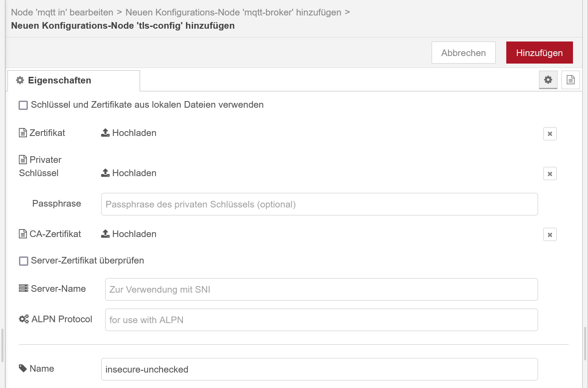Click the CA-Zertifikat file icon
588x388 pixels.
pyautogui.click(x=23, y=234)
